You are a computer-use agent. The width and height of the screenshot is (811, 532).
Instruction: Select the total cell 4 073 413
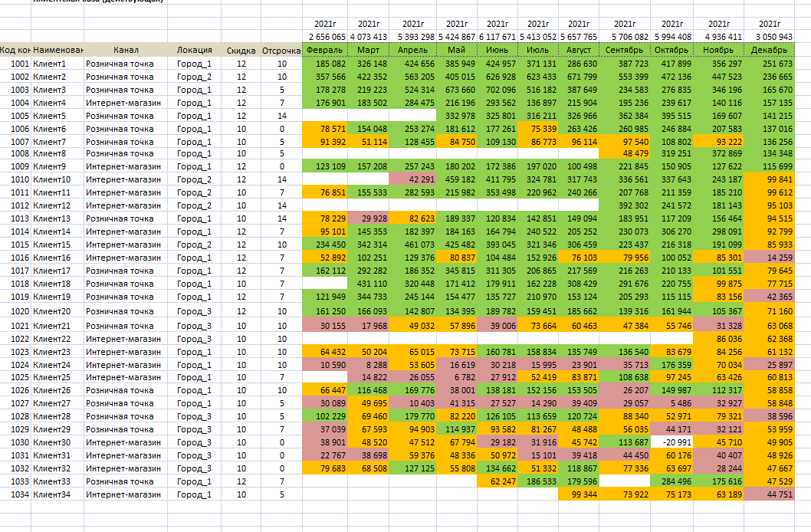(368, 37)
